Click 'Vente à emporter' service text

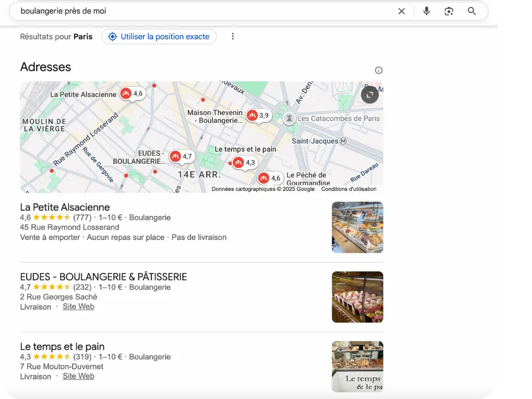pyautogui.click(x=50, y=237)
